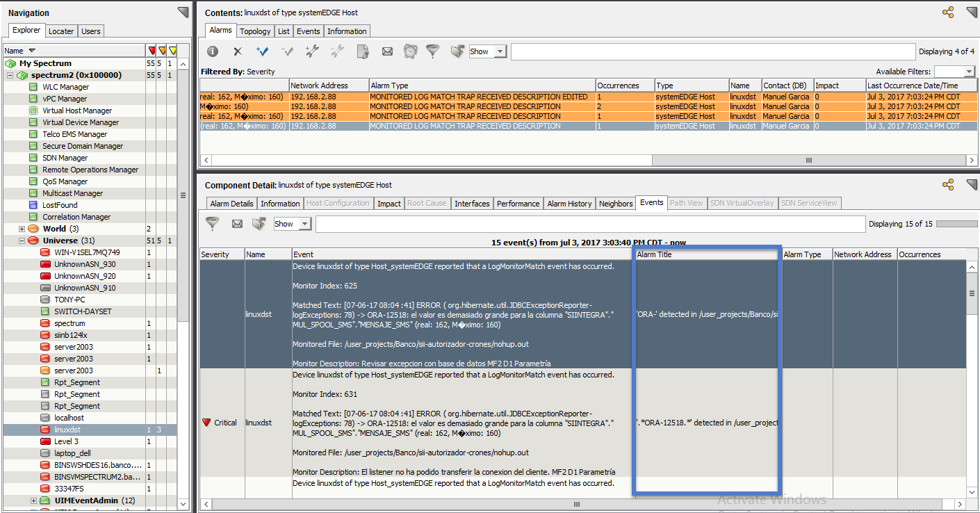
Task: Clear selected alarm with the X icon
Action: tap(238, 51)
